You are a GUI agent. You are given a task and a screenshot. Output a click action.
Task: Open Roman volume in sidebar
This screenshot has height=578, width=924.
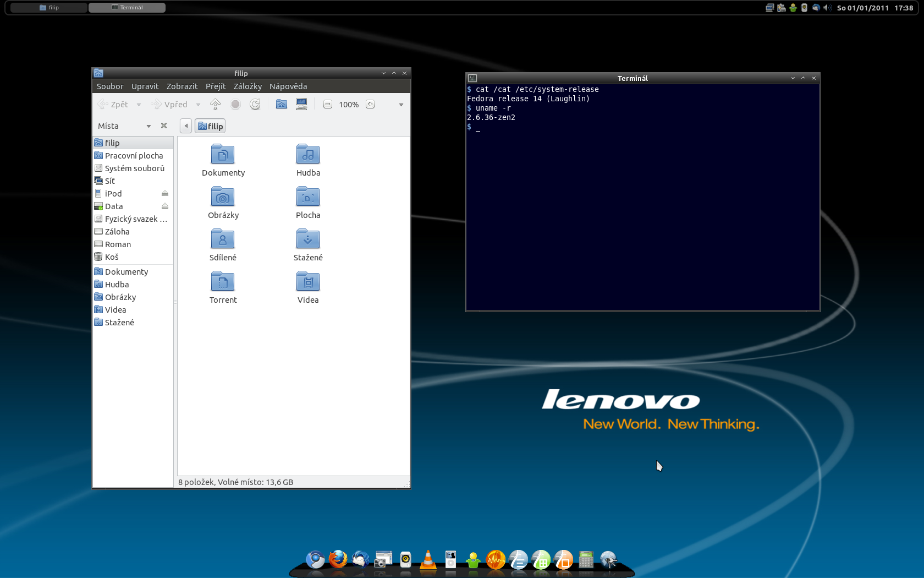point(133,244)
